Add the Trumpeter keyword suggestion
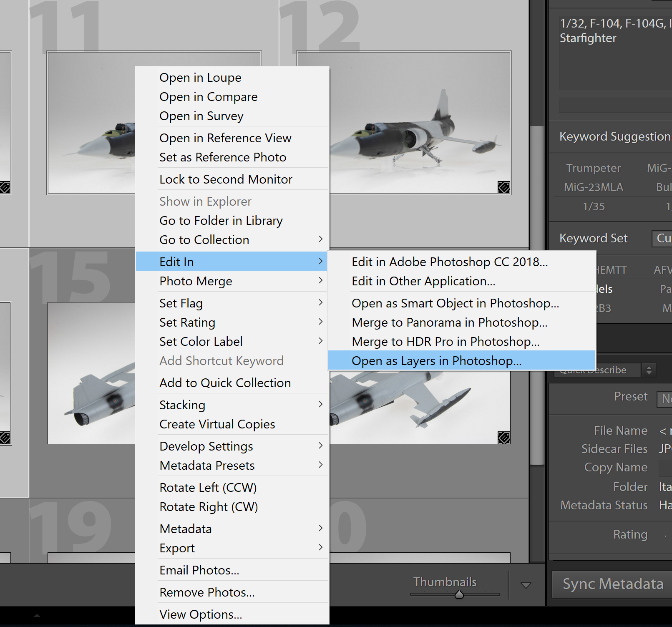672x627 pixels. point(593,168)
